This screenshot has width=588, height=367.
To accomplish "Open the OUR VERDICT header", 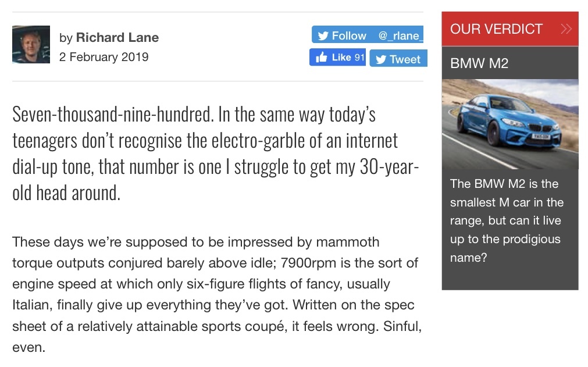I will 510,29.
